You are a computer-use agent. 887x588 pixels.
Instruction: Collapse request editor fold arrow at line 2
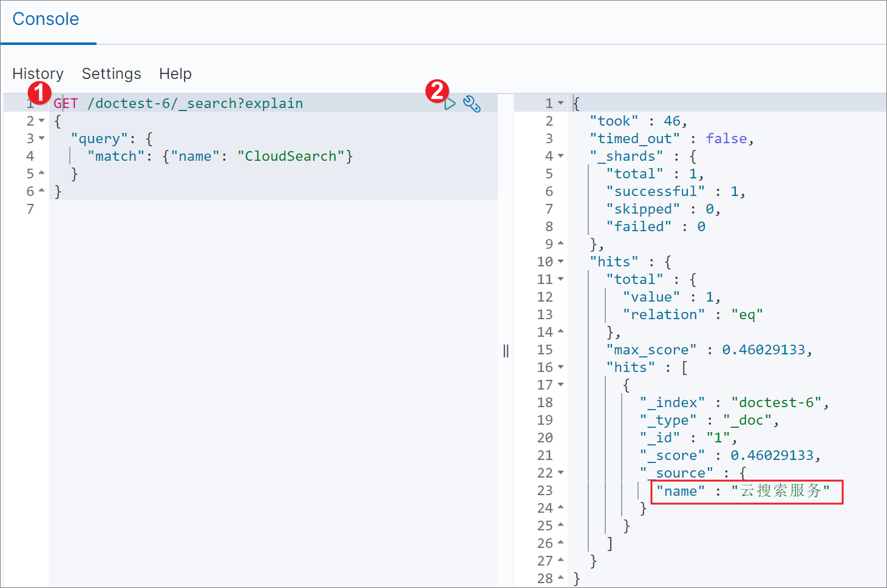(x=41, y=121)
